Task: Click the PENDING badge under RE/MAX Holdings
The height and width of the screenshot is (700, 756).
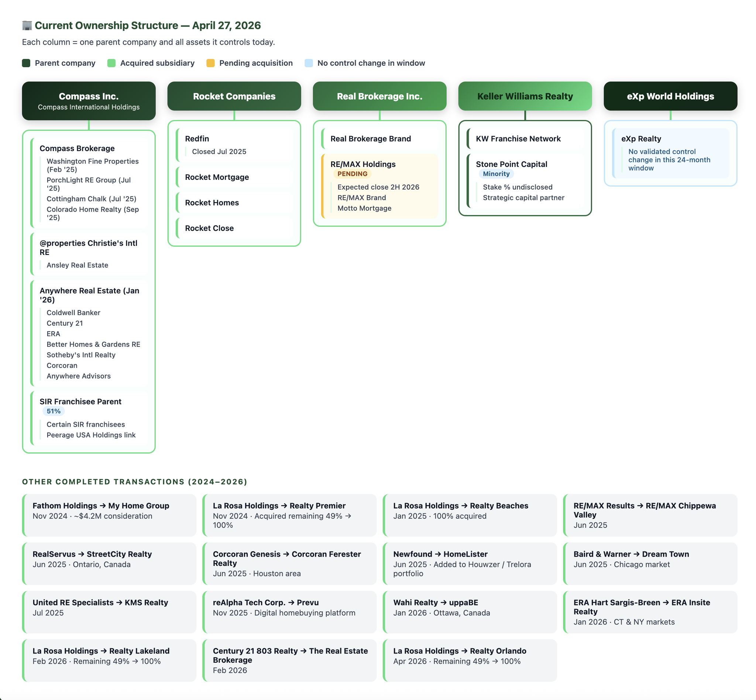Action: pos(352,174)
